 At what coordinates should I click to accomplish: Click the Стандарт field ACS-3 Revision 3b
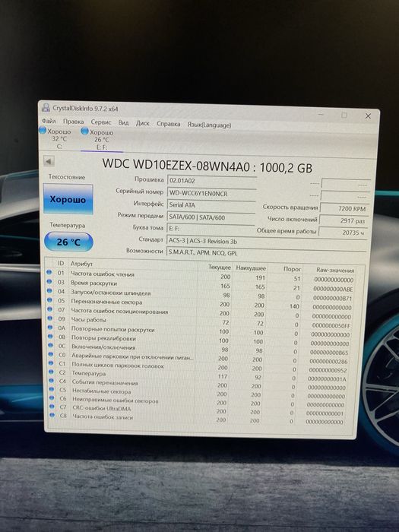pos(267,241)
